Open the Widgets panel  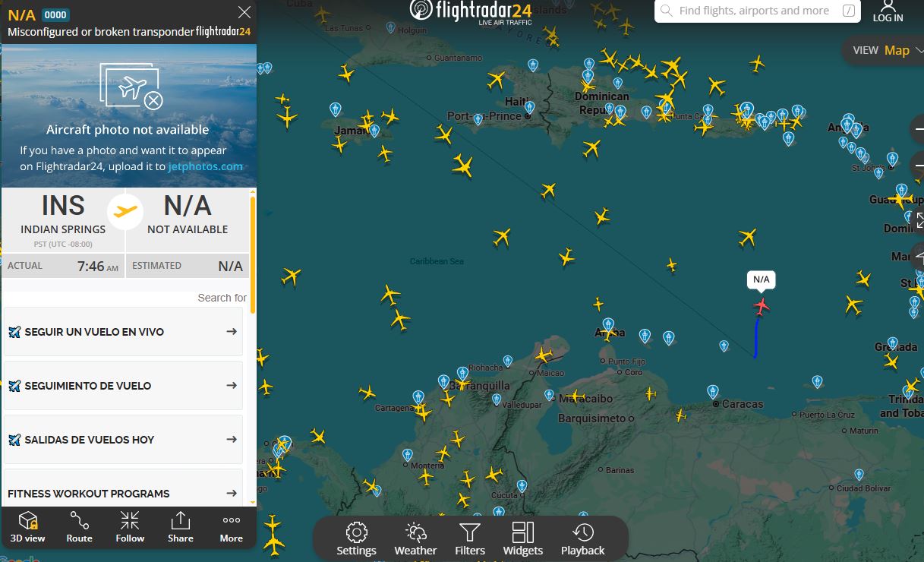click(523, 539)
